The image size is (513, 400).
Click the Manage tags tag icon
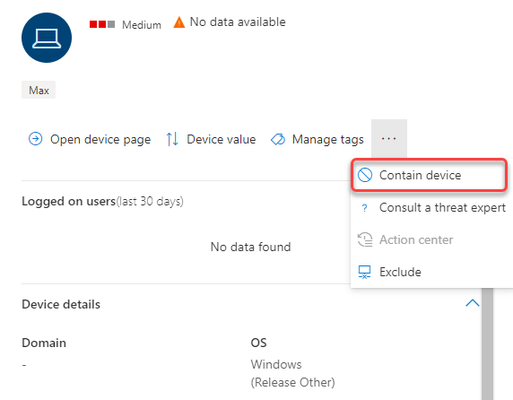278,139
